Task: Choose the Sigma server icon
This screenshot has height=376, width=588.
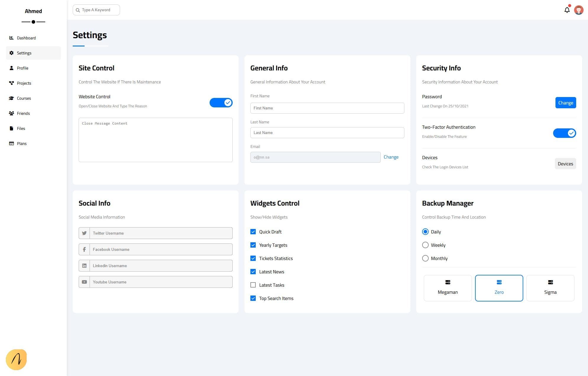Action: pos(550,282)
